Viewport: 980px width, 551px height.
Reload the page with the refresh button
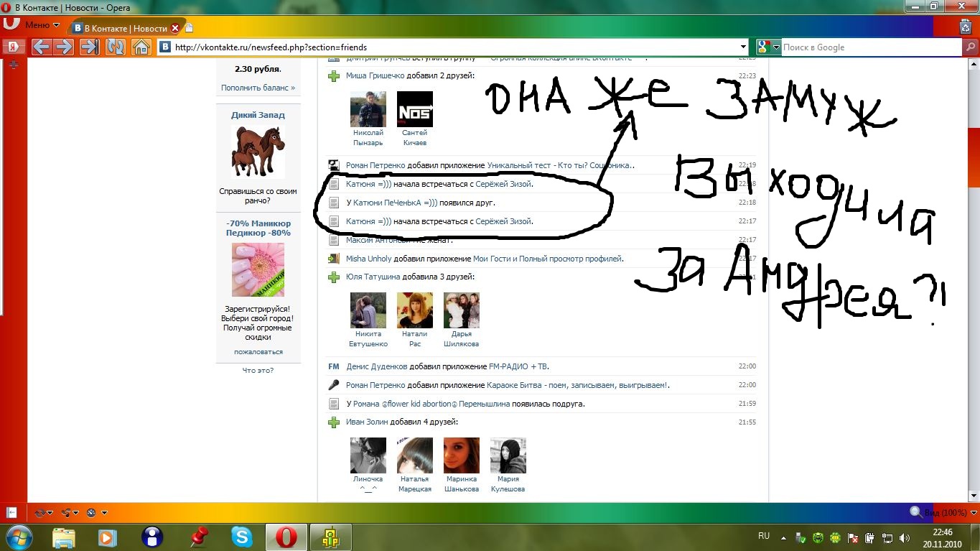coord(115,47)
